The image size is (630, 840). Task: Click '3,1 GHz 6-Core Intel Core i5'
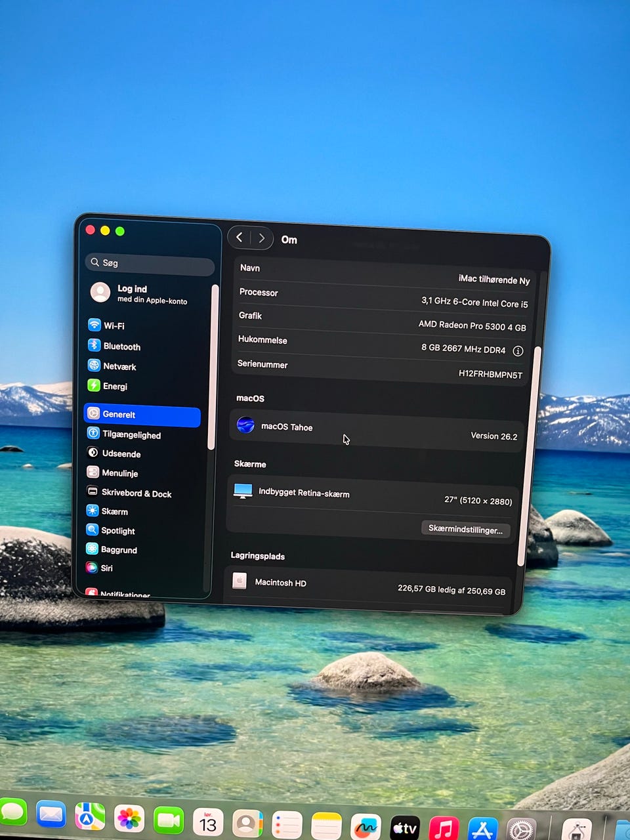[x=474, y=302]
